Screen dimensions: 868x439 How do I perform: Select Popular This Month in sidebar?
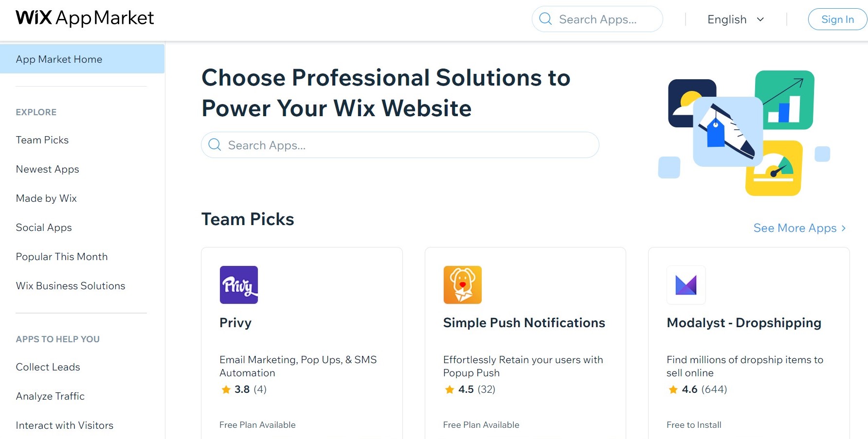[x=62, y=257]
